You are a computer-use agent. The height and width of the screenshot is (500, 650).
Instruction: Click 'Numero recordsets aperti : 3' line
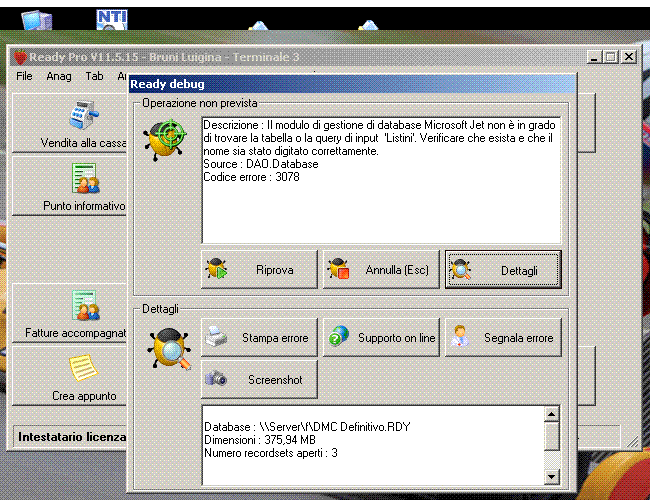point(271,453)
